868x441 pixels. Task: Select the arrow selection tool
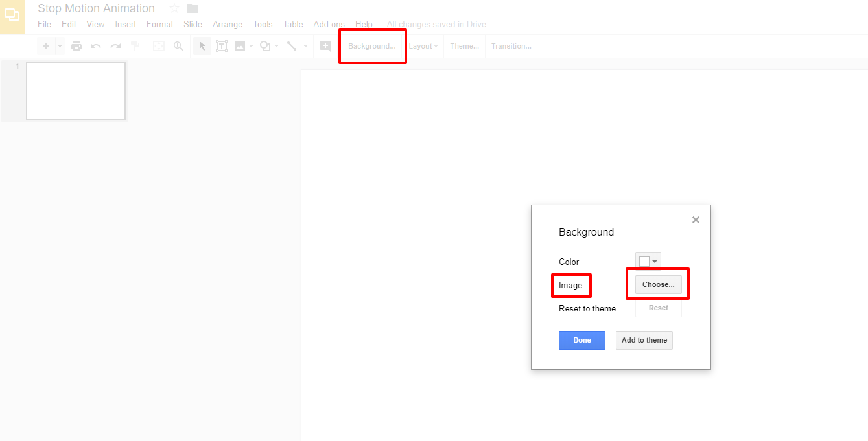(x=202, y=45)
